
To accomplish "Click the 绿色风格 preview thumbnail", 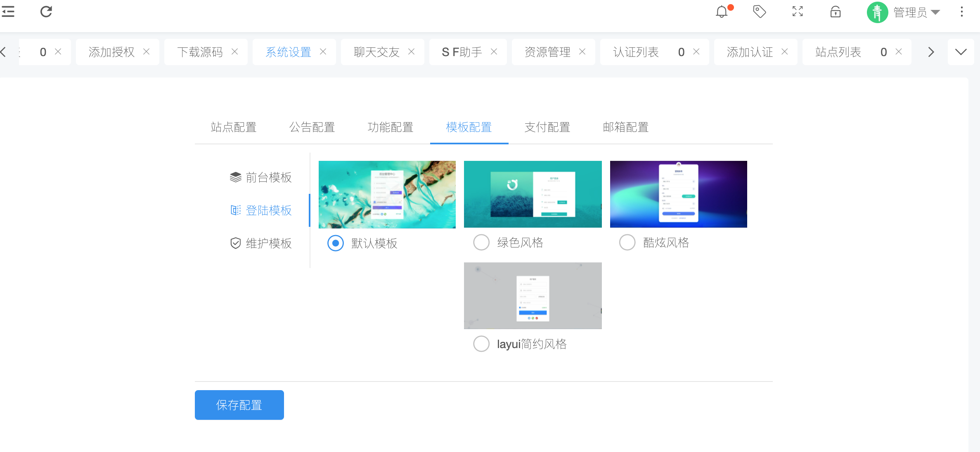I will [x=533, y=194].
